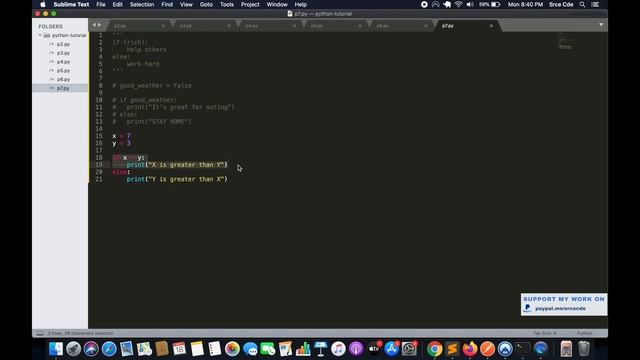The width and height of the screenshot is (640, 360).
Task: Open Numbers bar chart icon
Action: [303, 349]
